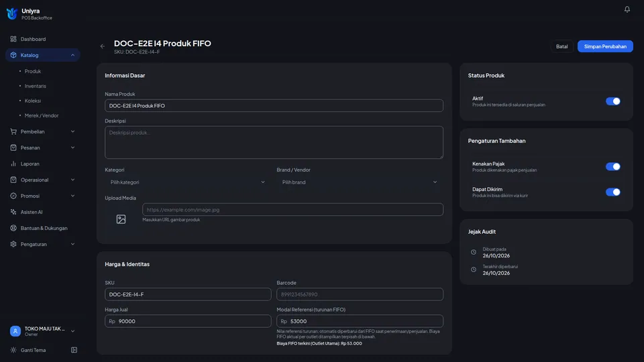Click the Bantuan & Dukungan lifebuoy icon
The image size is (644, 362).
(x=13, y=228)
